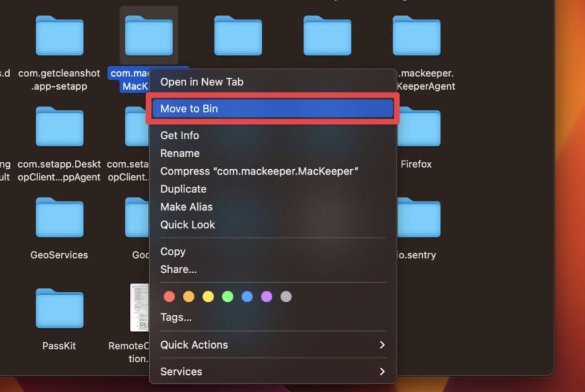The width and height of the screenshot is (585, 392).
Task: Compress the com.mackeeper.MacKeeper folder
Action: (x=259, y=171)
